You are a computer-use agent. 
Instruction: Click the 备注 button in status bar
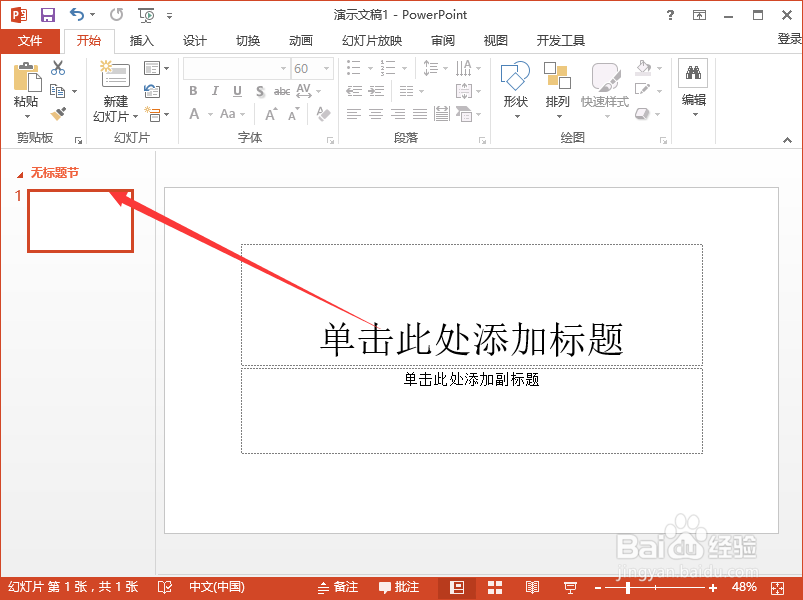point(340,587)
